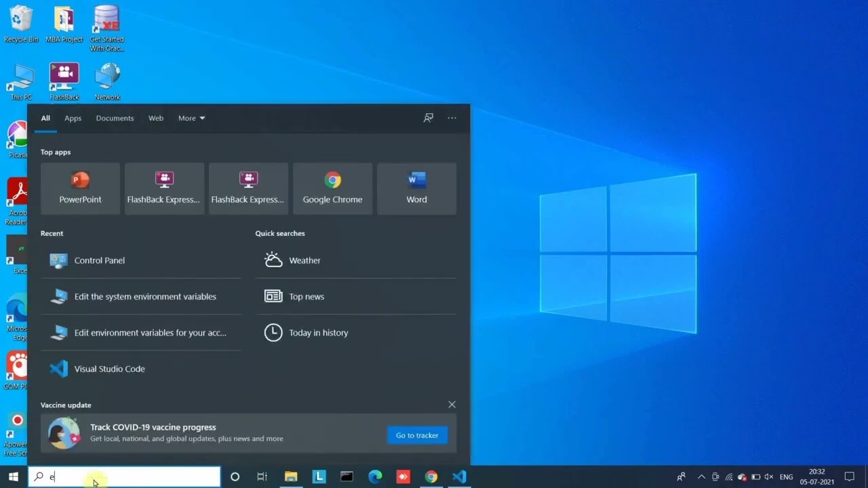This screenshot has width=868, height=488.
Task: Select Get Started With Oracle desktop shortcut
Action: [107, 28]
